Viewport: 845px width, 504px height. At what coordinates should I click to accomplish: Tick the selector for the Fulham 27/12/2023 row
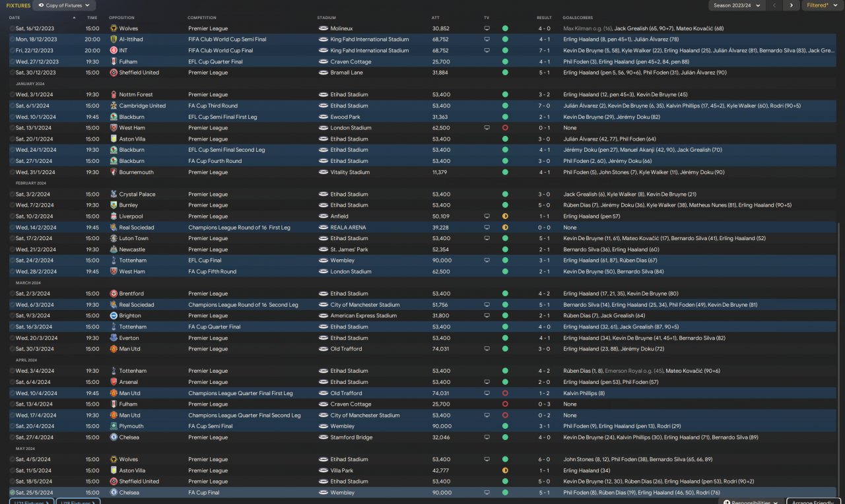point(12,62)
